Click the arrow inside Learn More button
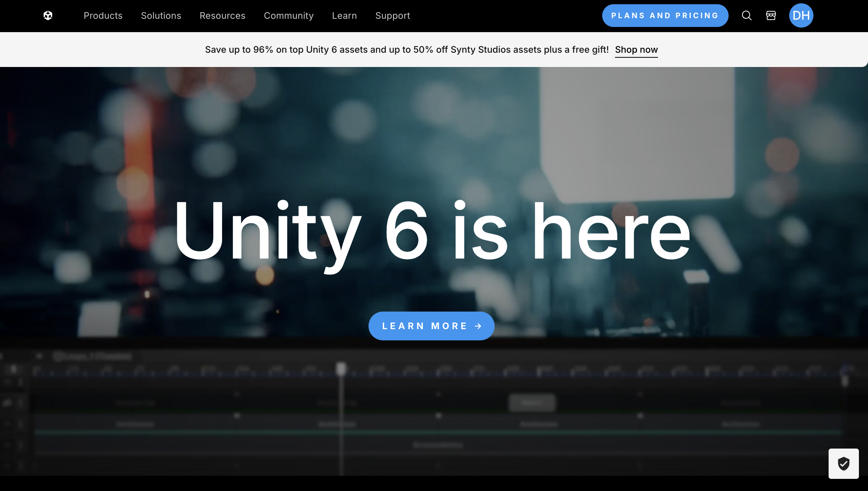The height and width of the screenshot is (491, 868). [478, 326]
